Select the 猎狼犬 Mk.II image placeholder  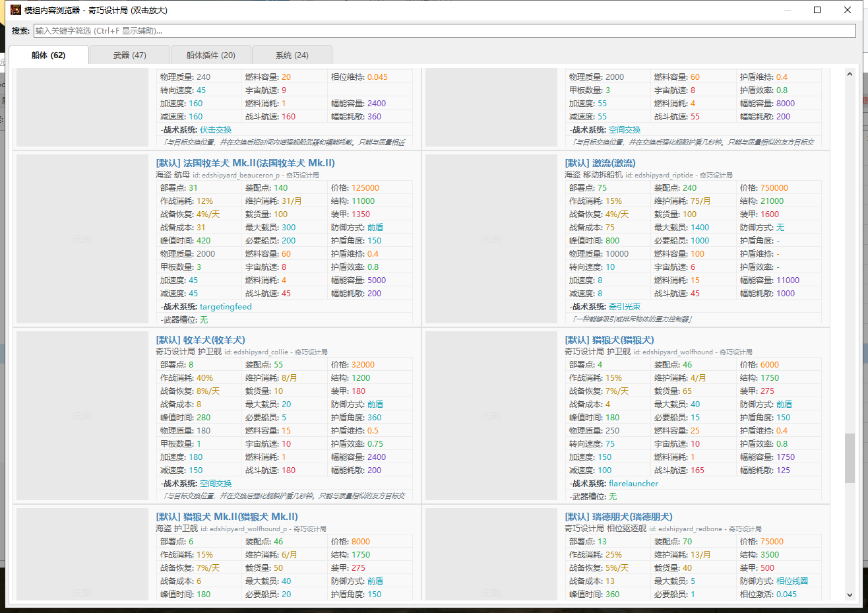[82, 554]
